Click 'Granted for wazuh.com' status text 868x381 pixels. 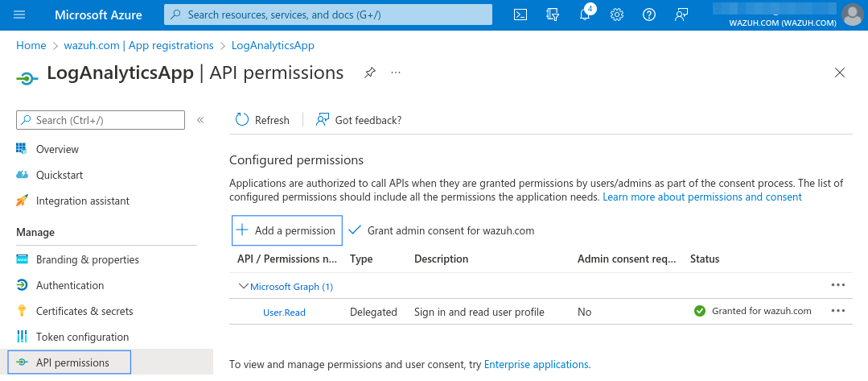tap(762, 311)
